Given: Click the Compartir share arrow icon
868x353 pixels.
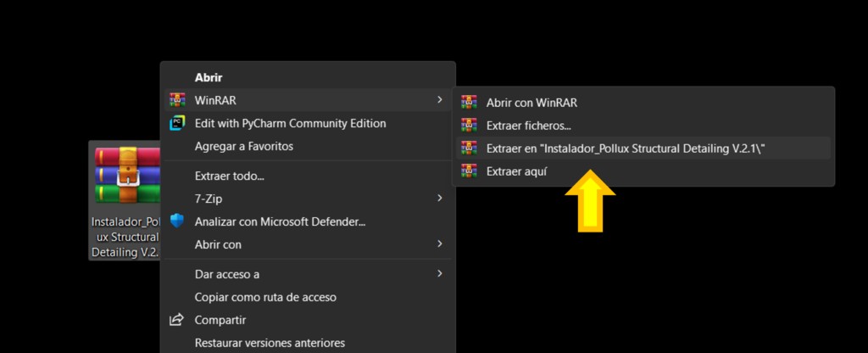Looking at the screenshot, I should tap(177, 320).
